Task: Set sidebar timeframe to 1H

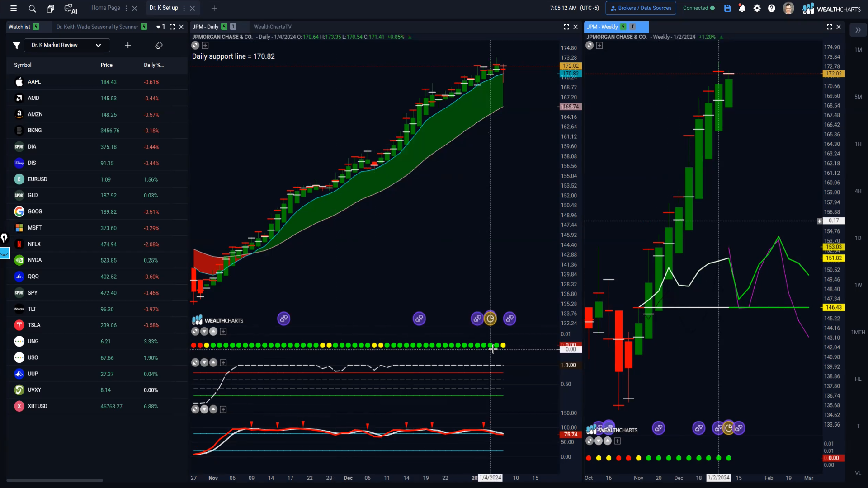Action: [x=858, y=144]
